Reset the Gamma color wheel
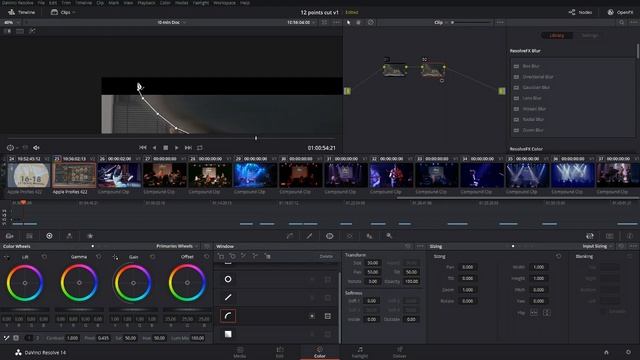This screenshot has width=640, height=360. point(98,257)
